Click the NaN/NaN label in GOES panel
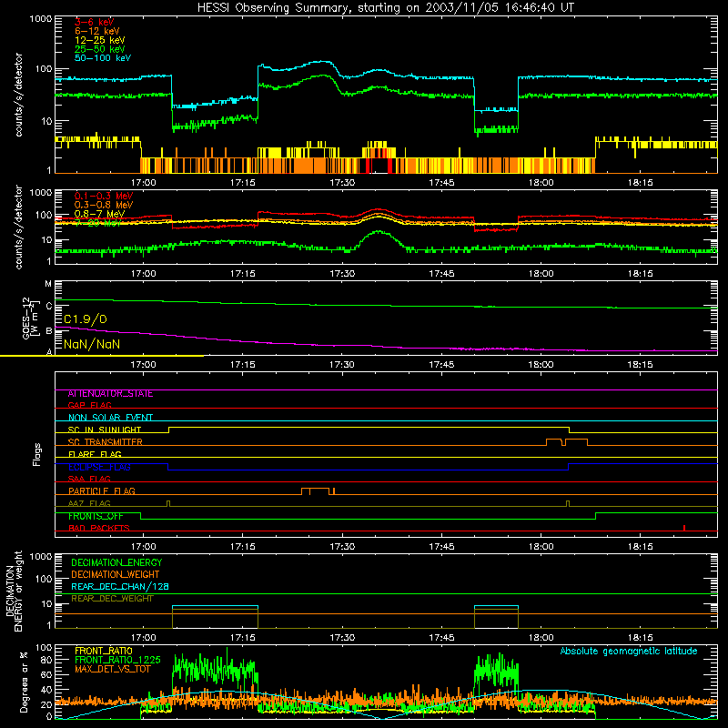Screen dimensions: 728x728 [92, 345]
